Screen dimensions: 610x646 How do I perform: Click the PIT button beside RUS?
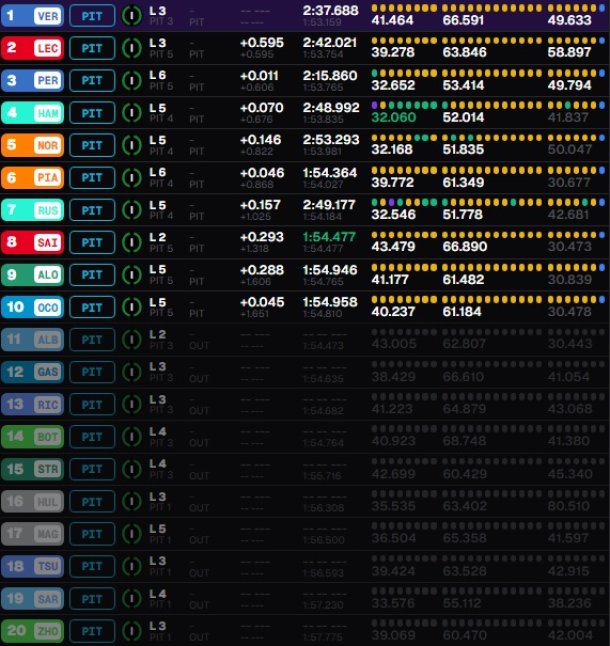pos(92,210)
